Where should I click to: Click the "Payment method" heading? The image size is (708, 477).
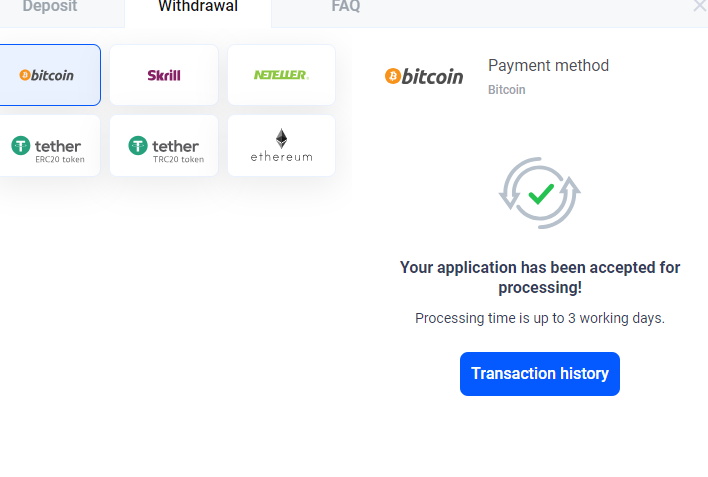tap(548, 66)
